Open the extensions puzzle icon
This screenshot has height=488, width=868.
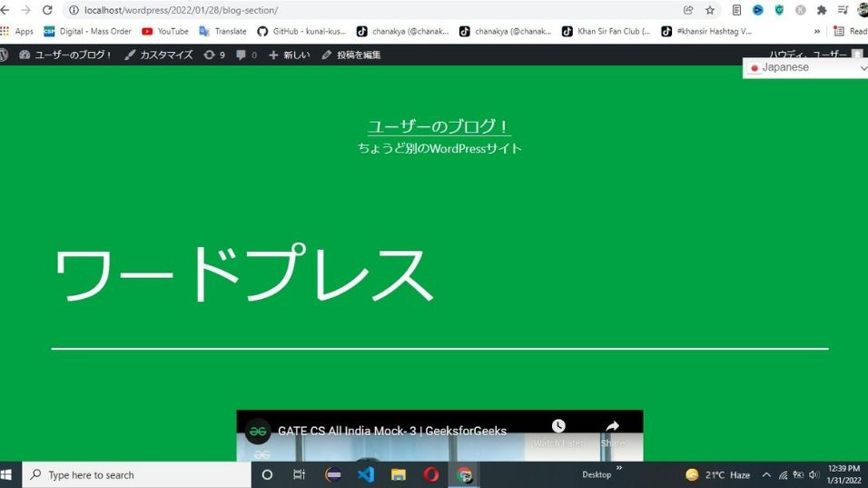tap(822, 10)
